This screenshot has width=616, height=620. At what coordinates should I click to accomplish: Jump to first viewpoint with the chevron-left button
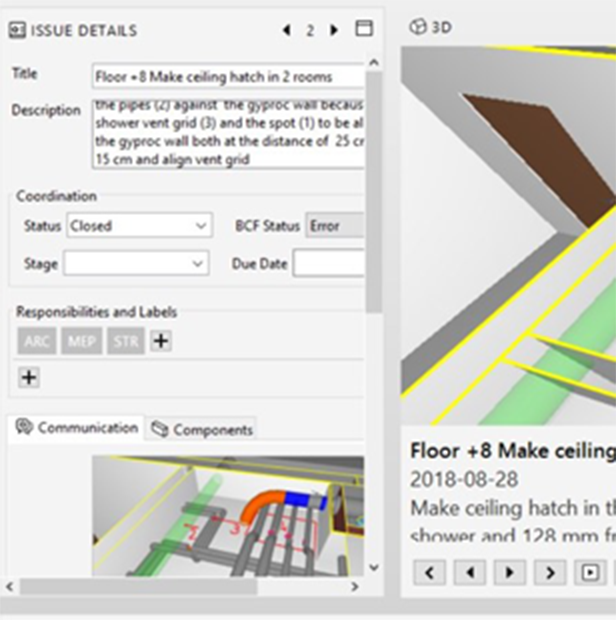pyautogui.click(x=429, y=572)
